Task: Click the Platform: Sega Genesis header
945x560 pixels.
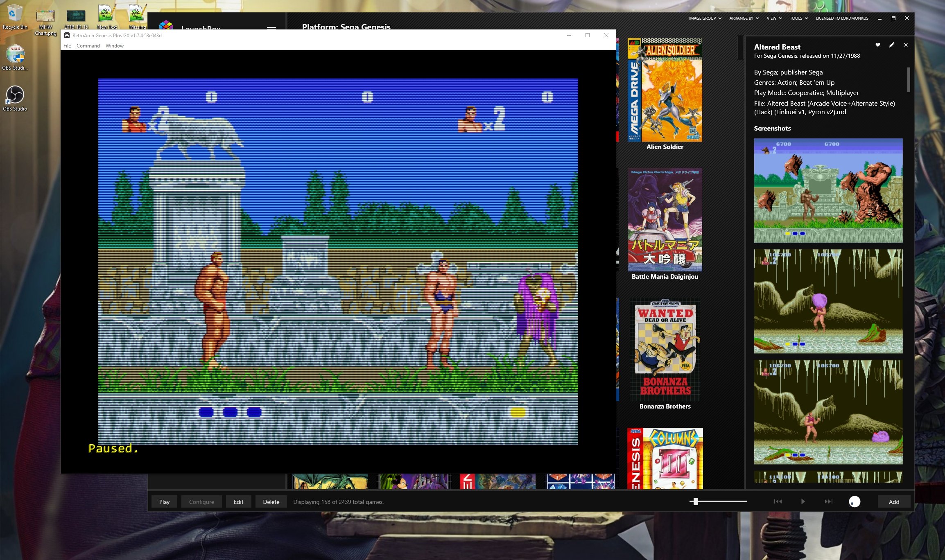Action: tap(346, 27)
